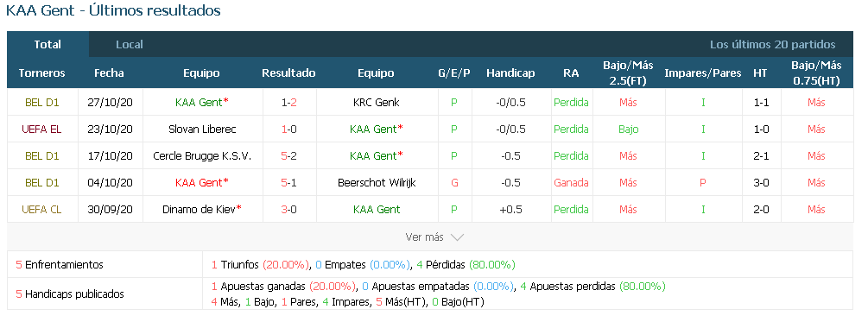The height and width of the screenshot is (322, 868).
Task: Select the Total tab
Action: [x=48, y=45]
